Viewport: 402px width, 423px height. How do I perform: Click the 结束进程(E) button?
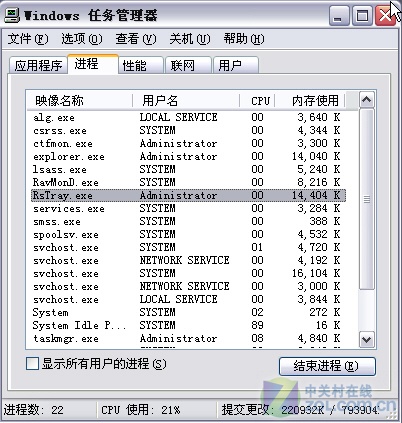pyautogui.click(x=327, y=366)
